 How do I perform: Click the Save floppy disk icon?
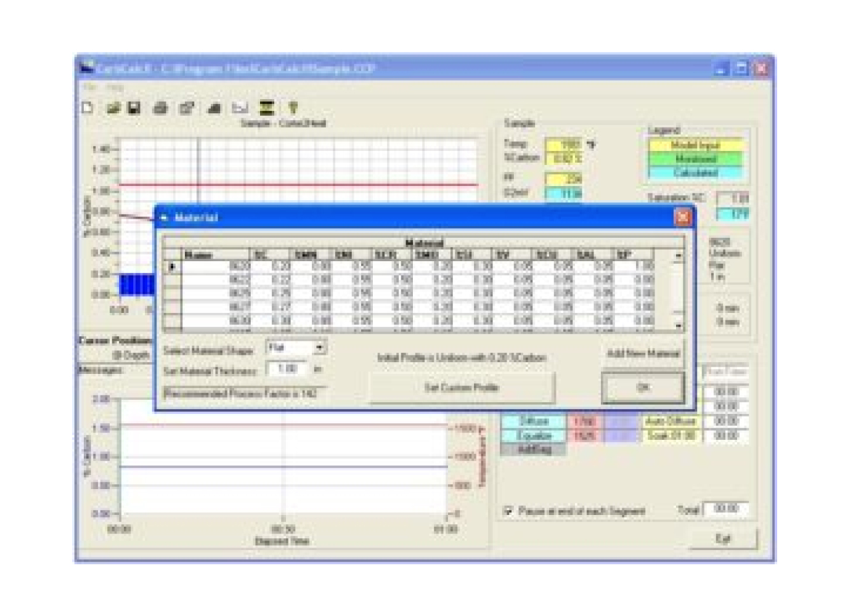tap(134, 108)
